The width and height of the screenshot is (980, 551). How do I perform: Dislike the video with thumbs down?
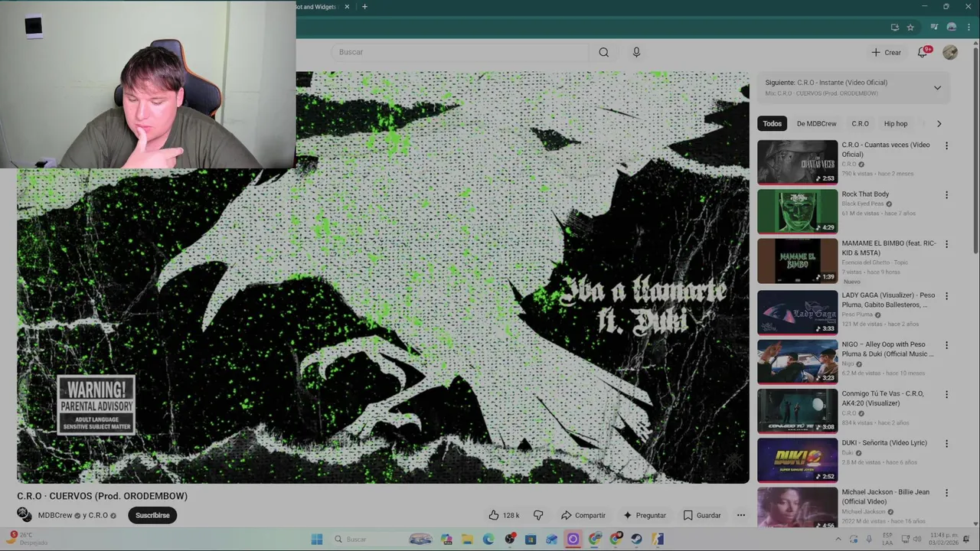coord(538,515)
